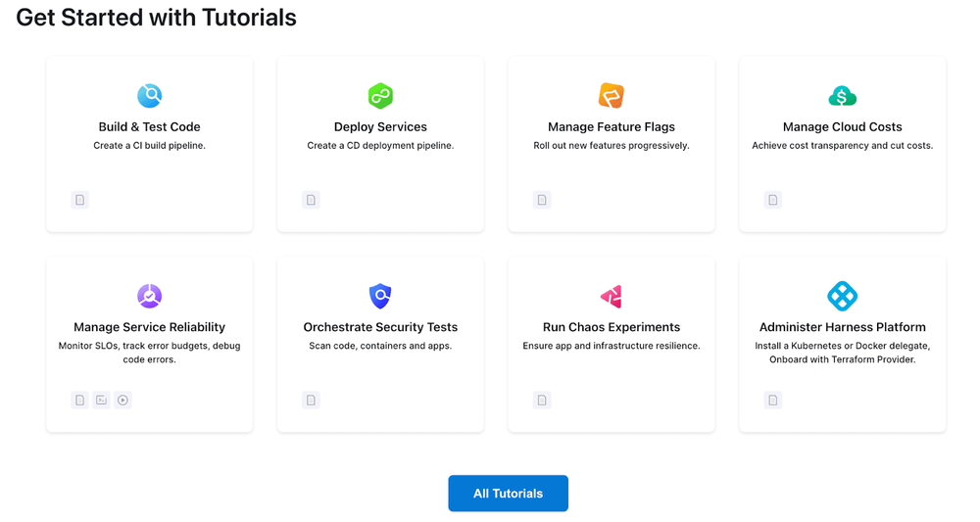Click the All Tutorials button
980x522 pixels.
(x=508, y=494)
